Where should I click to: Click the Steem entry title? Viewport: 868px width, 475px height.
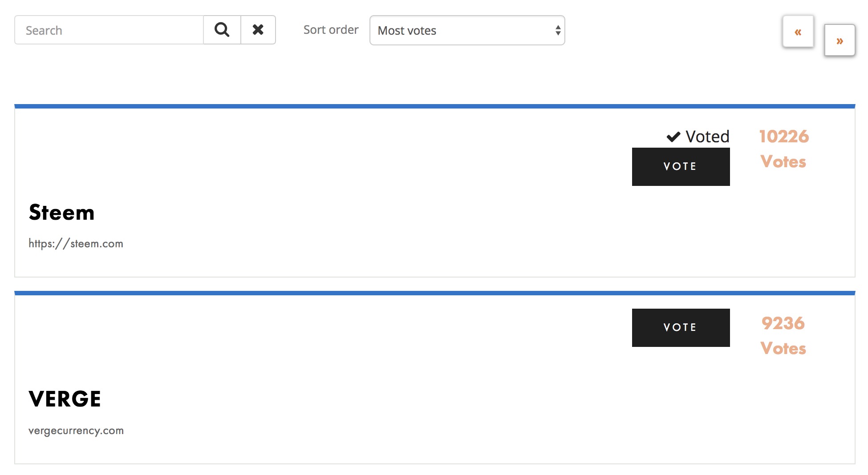(62, 213)
